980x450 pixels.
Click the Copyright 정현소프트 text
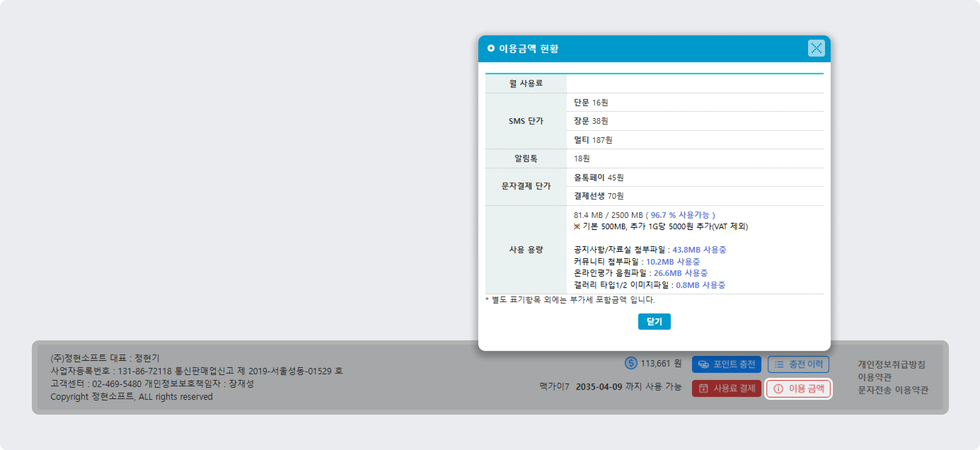[x=131, y=397]
